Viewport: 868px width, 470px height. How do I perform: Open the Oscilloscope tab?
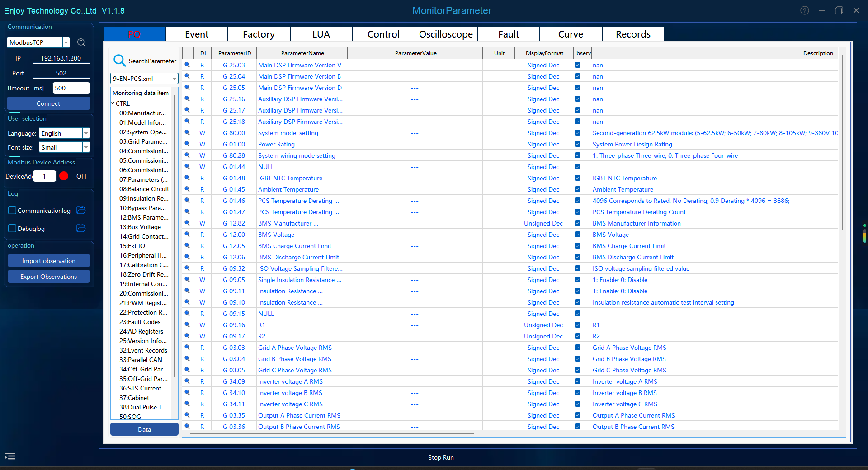[446, 34]
